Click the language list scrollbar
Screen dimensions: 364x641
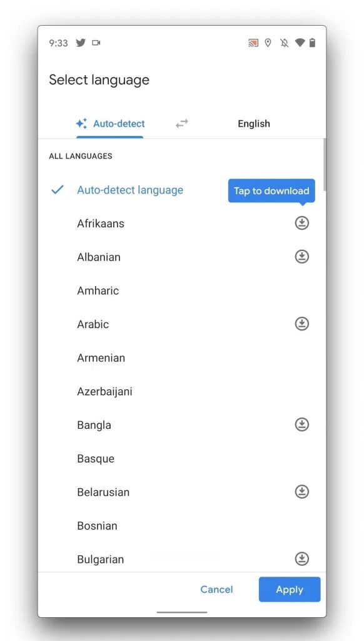(x=325, y=165)
